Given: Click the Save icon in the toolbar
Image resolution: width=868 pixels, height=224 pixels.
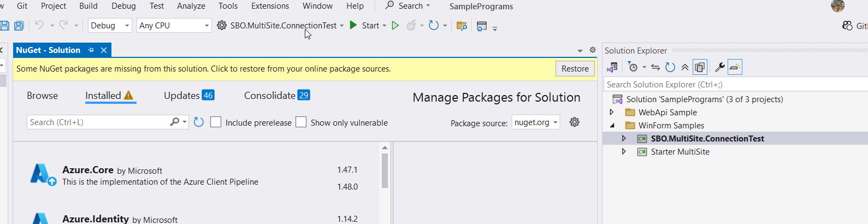Looking at the screenshot, I should point(4,26).
